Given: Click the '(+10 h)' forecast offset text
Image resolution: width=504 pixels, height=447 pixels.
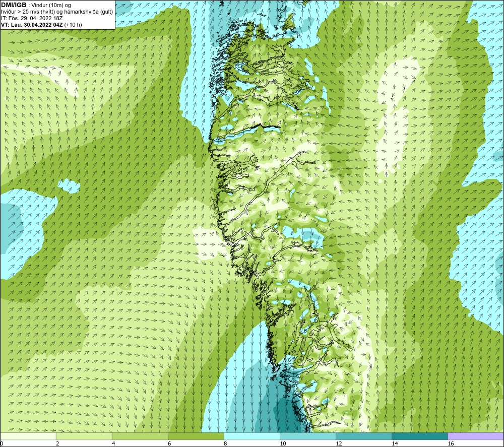Looking at the screenshot, I should pos(73,25).
